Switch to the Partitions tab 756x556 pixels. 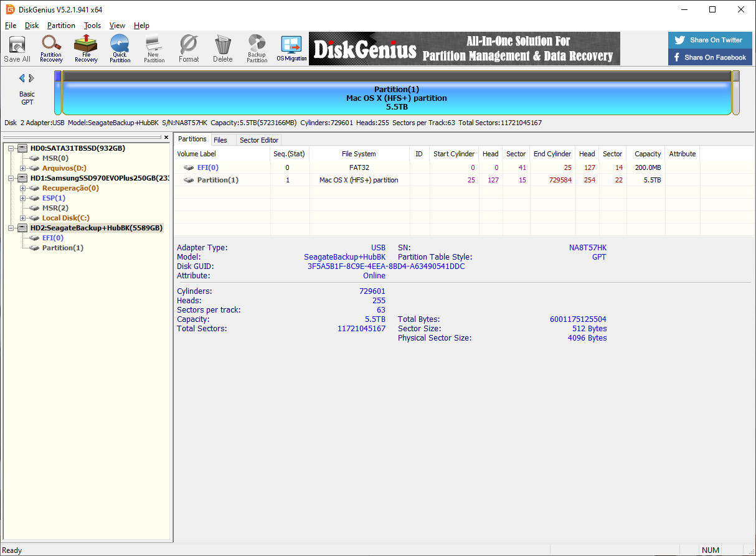192,139
